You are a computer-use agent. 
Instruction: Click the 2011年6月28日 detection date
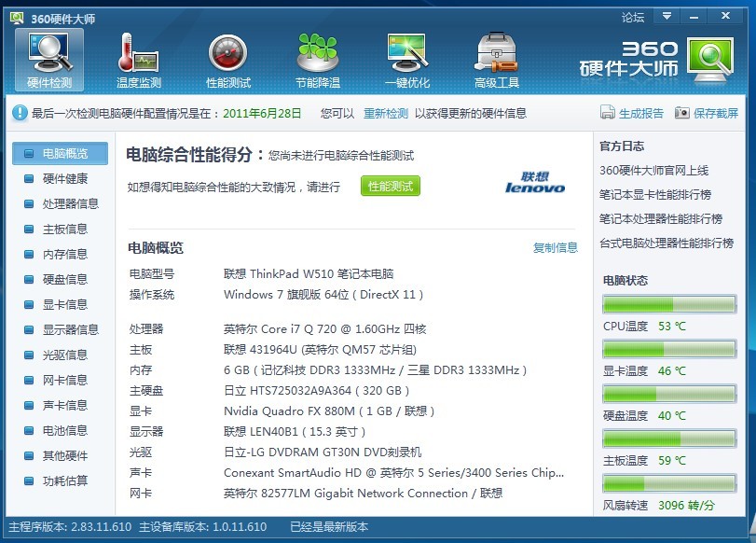(262, 114)
